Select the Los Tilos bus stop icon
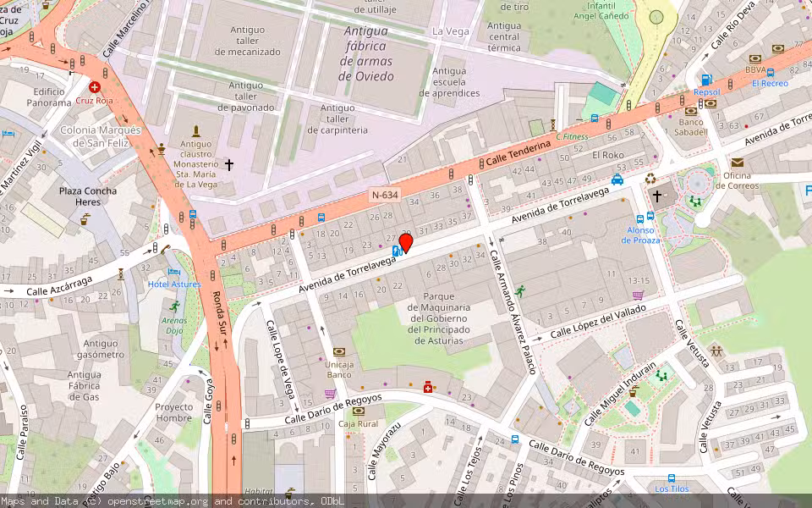The height and width of the screenshot is (508, 812). [672, 478]
